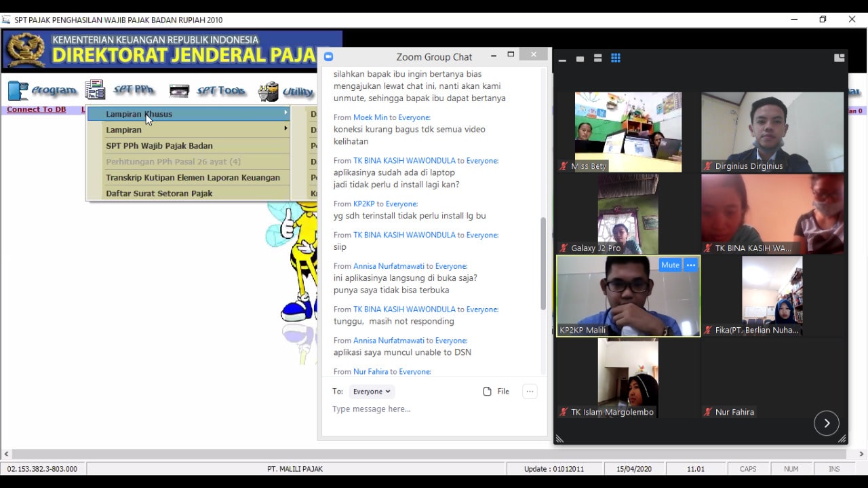Screen dimensions: 868x488
Task: Select SPT PPh Wajib Pajak Badan menu item
Action: point(159,146)
